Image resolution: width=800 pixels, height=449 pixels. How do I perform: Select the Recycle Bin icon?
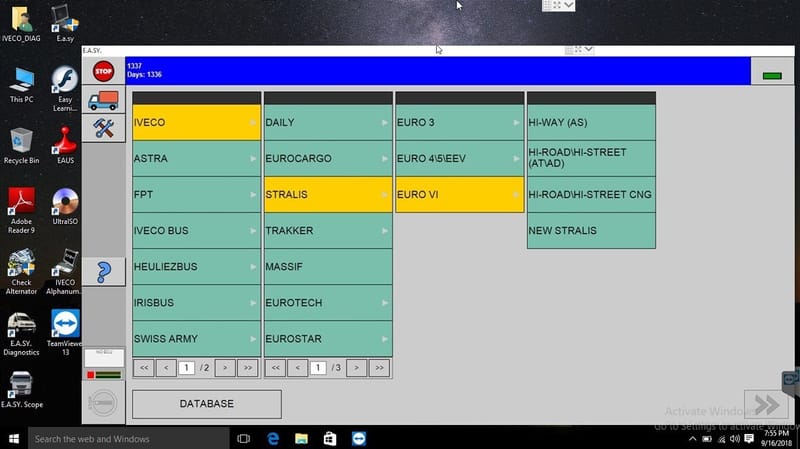pos(21,146)
